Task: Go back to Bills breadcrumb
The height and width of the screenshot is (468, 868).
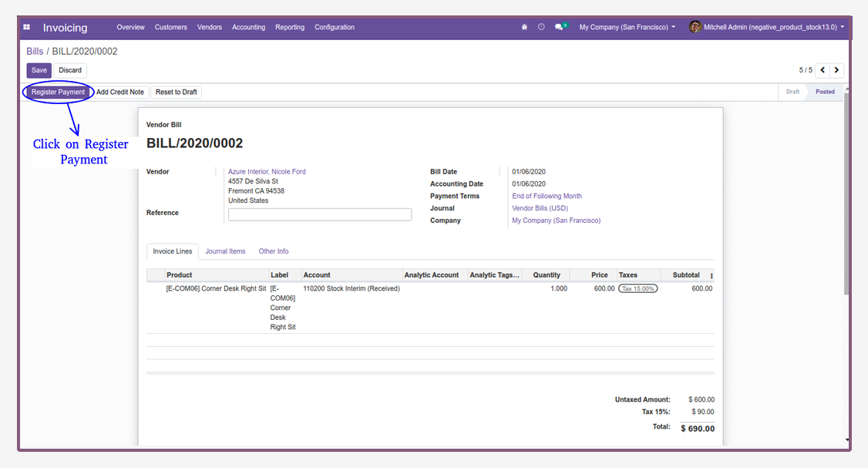Action: 35,52
